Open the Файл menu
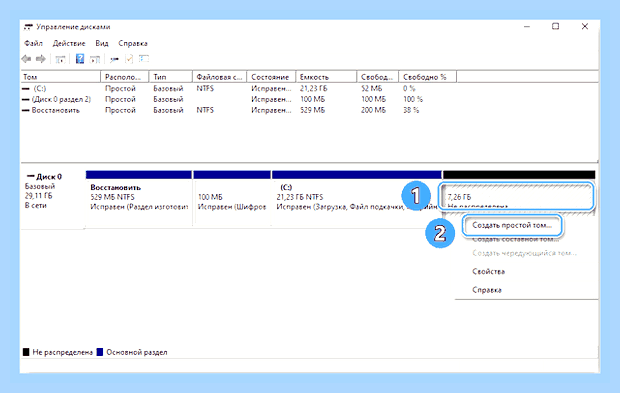The height and width of the screenshot is (393, 620). click(x=33, y=43)
